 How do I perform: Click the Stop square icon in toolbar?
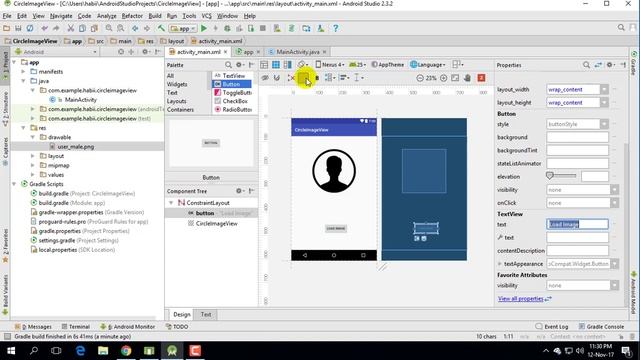point(263,28)
